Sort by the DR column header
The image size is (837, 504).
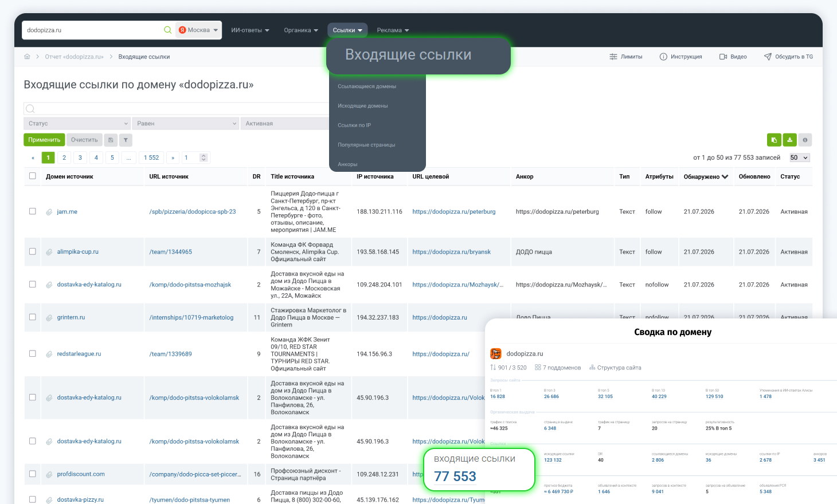[257, 177]
